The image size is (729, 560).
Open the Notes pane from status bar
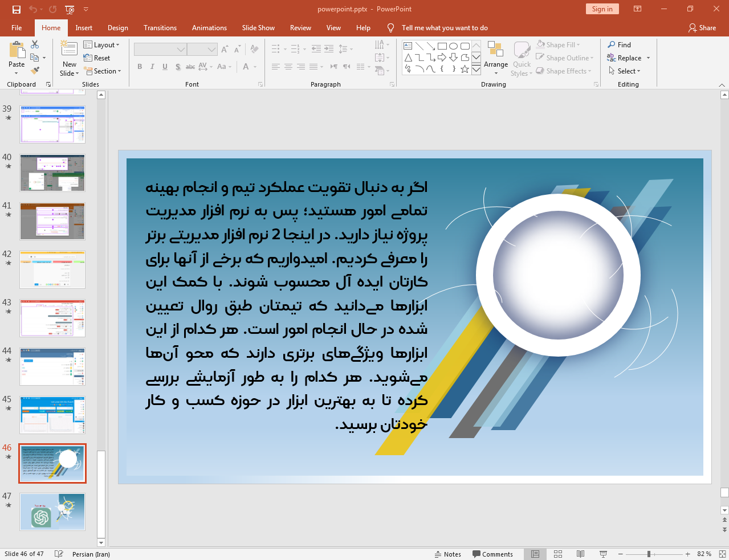tap(447, 554)
